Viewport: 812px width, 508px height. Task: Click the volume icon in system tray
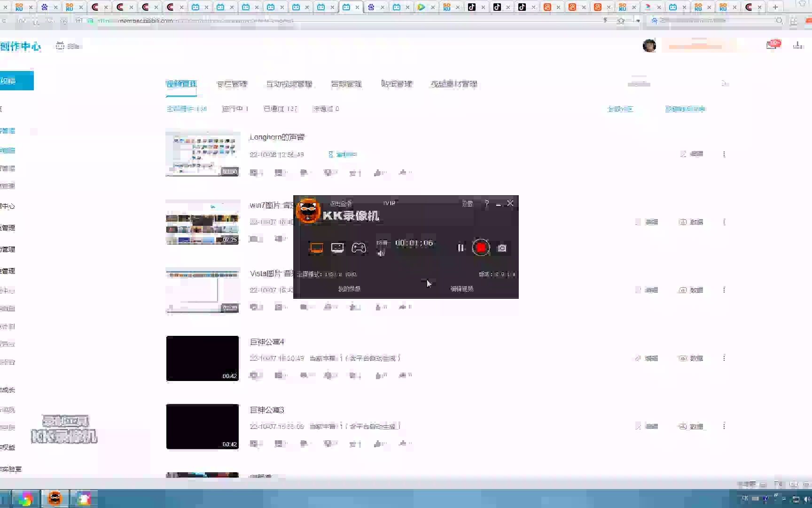tap(807, 499)
